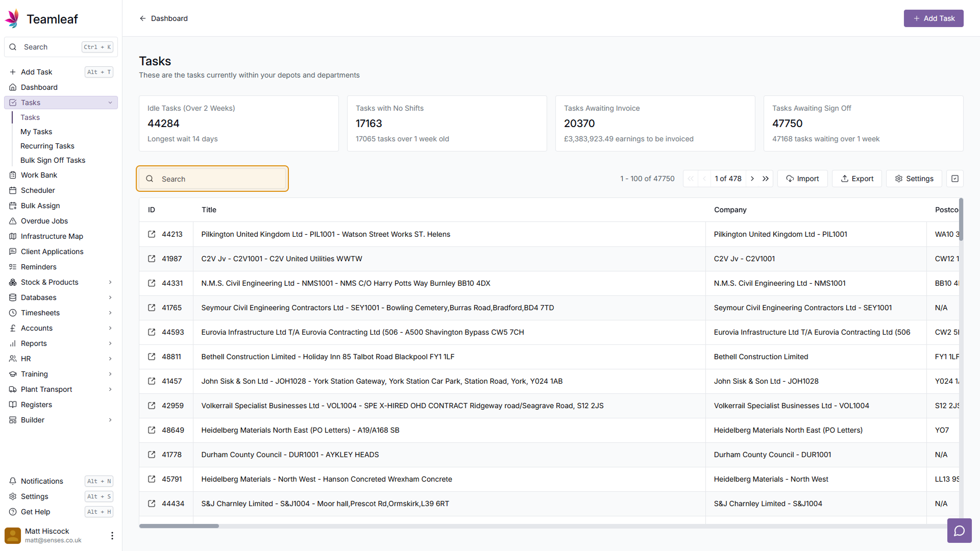Open user menu three-dots icon
This screenshot has height=551, width=980.
(x=112, y=535)
